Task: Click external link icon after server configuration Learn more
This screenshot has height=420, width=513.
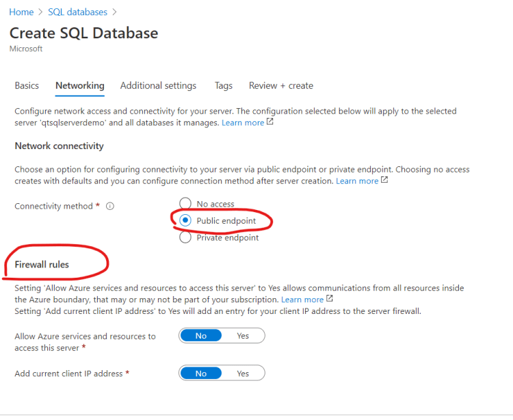Action: pyautogui.click(x=270, y=122)
